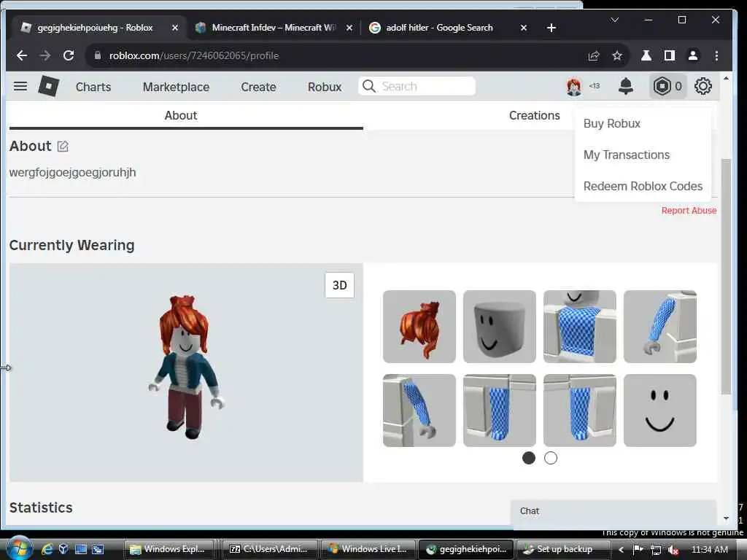Open Create in the navigation bar

pos(258,87)
